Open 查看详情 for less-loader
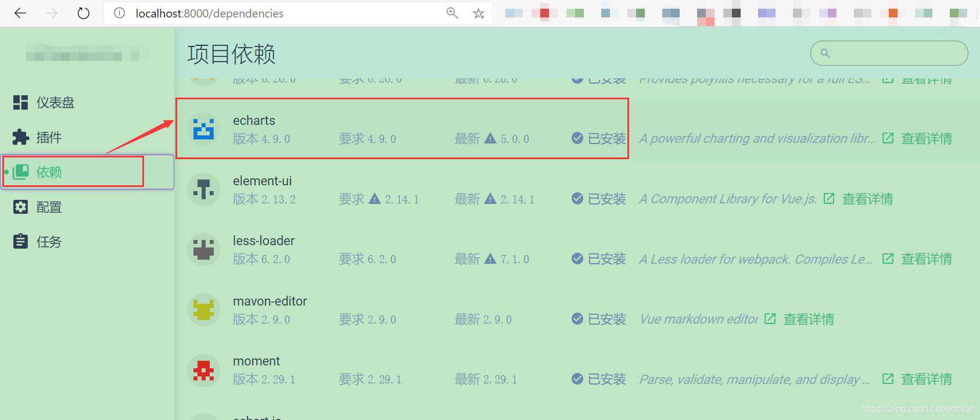980x420 pixels. (x=927, y=259)
